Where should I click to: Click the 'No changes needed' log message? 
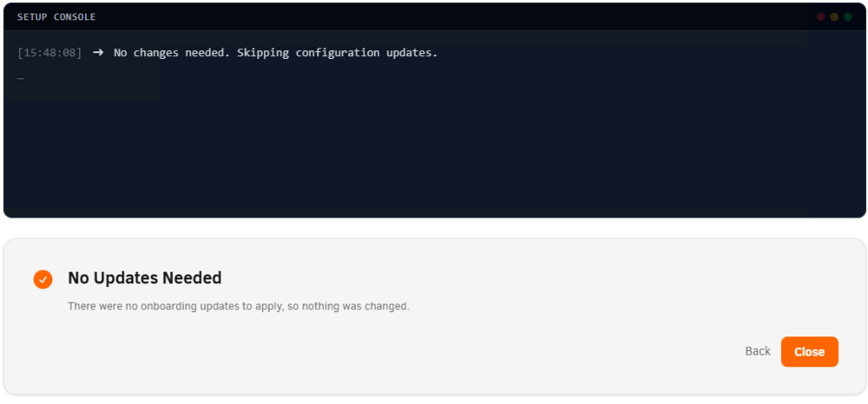276,53
